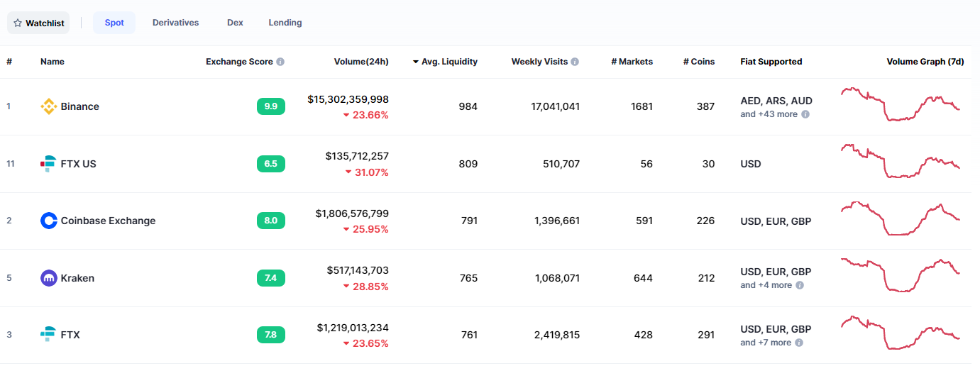Click FTX US 7d volume graph
The width and height of the screenshot is (980, 366).
click(901, 161)
